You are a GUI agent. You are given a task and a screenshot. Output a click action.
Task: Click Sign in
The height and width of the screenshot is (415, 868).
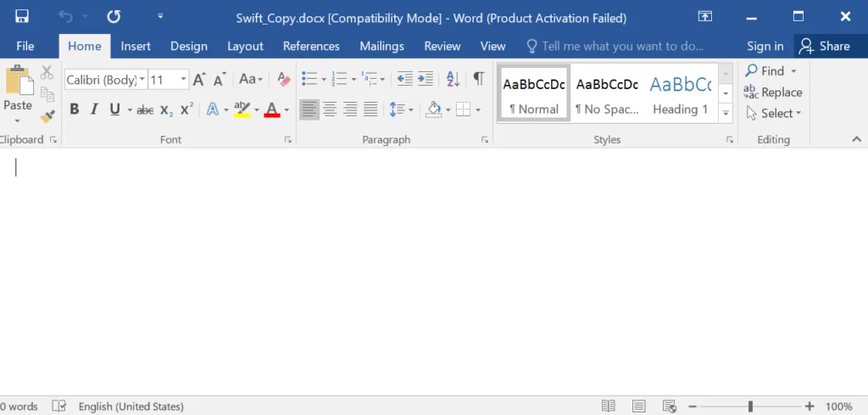(765, 46)
